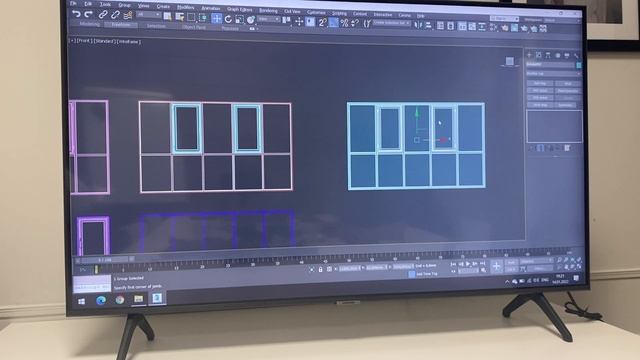Open Windows Start menu
Viewport: 640px width, 360px height.
pyautogui.click(x=82, y=301)
